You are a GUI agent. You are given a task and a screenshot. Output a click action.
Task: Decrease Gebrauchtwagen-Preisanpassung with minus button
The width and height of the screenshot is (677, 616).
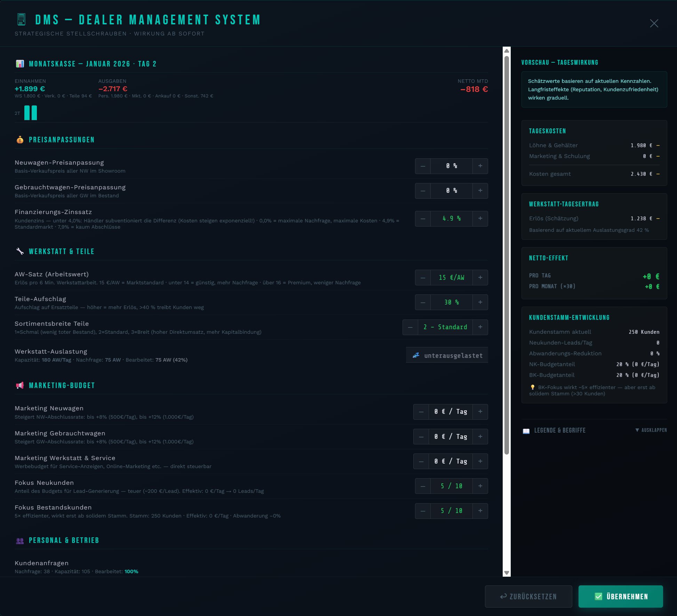click(x=423, y=191)
